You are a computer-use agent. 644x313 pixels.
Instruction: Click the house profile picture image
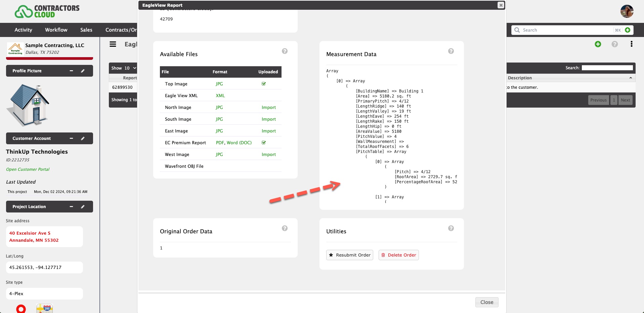[28, 105]
